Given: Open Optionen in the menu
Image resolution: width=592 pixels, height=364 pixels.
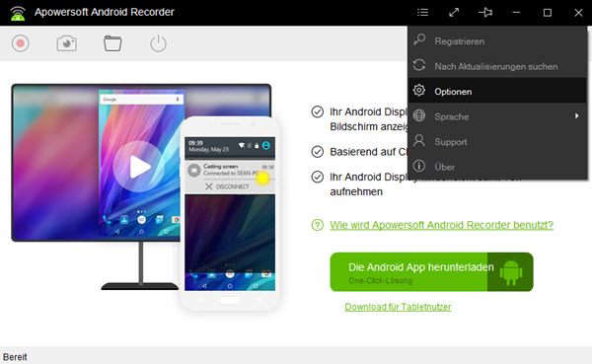Looking at the screenshot, I should 497,92.
